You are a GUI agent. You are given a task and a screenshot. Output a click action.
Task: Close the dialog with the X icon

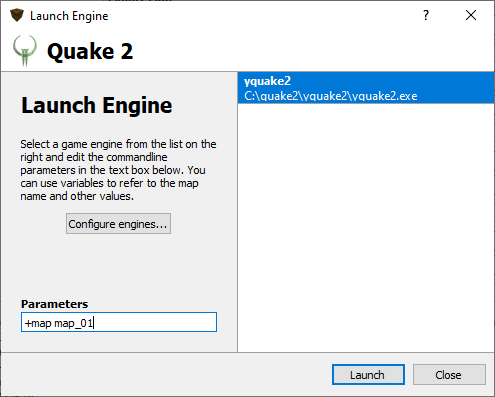pyautogui.click(x=471, y=15)
